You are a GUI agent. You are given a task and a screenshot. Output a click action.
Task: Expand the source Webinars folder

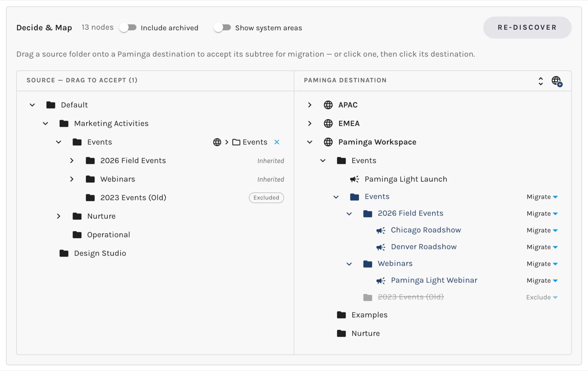72,179
